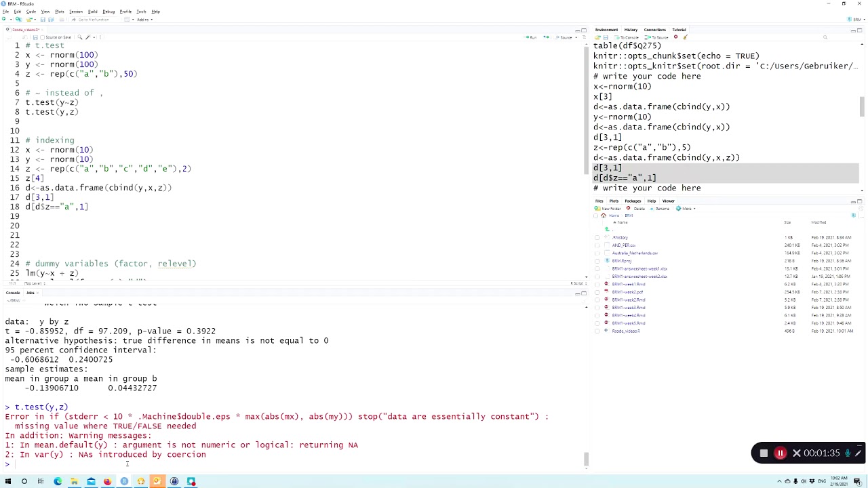Screen dimensions: 868x488
Task: Switch to the Jobs tab
Action: [x=31, y=293]
